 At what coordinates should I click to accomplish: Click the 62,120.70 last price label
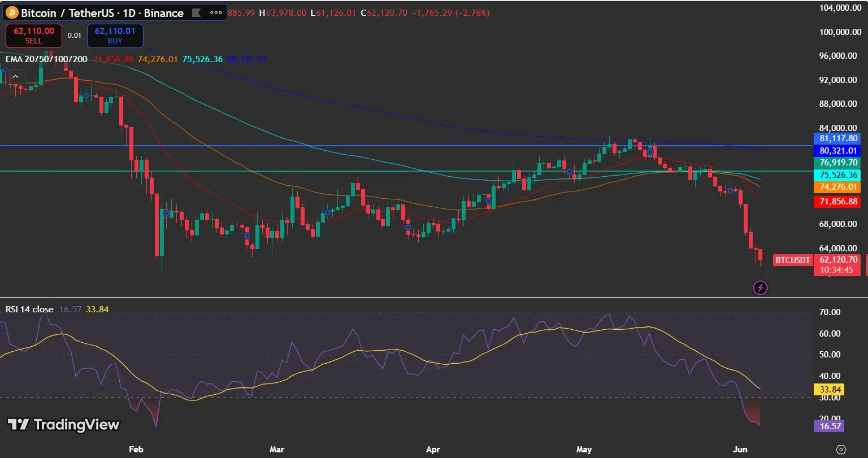839,260
